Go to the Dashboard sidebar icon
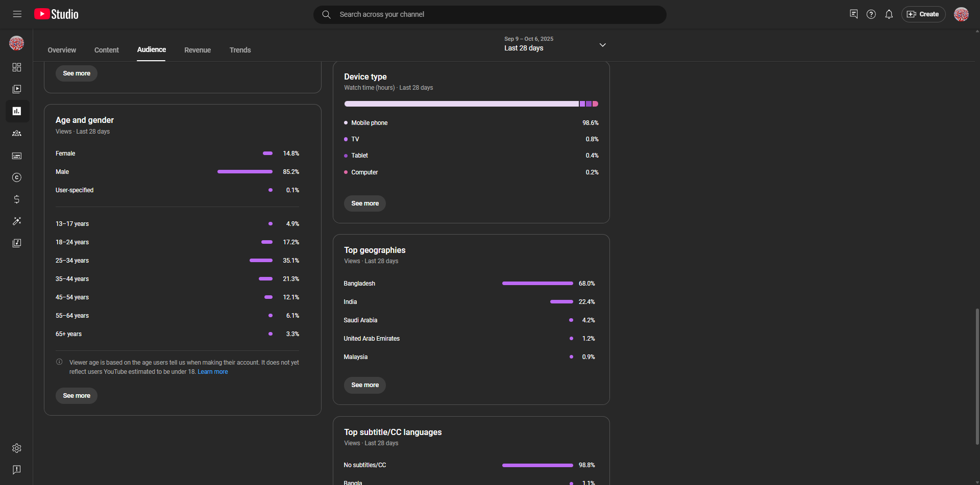This screenshot has height=485, width=980. 17,67
